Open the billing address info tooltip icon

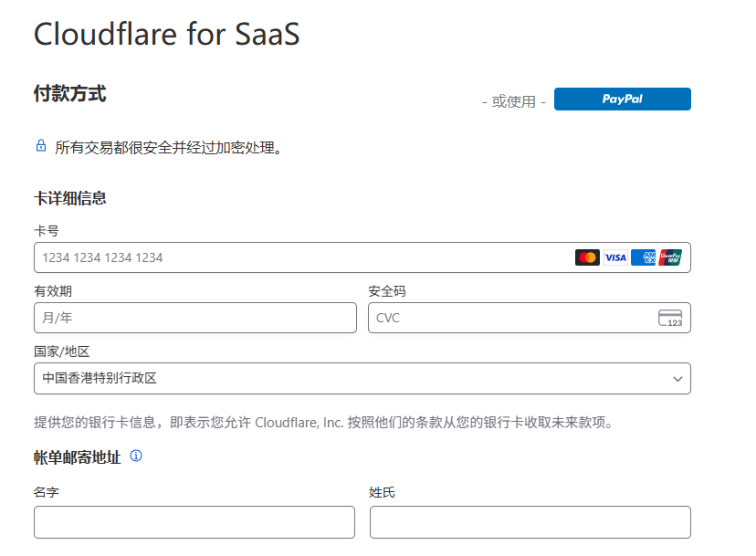pos(136,456)
